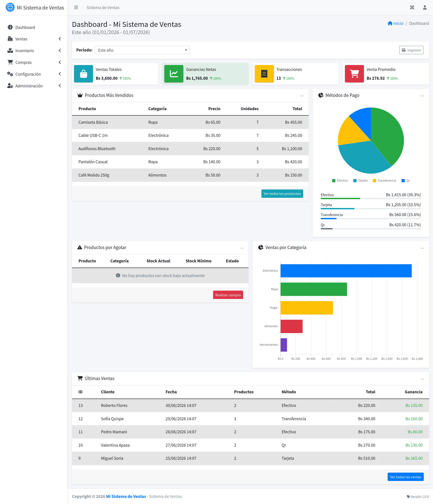The height and width of the screenshot is (504, 433).
Task: Click the Ganancias Netas chart icon
Action: 174,74
